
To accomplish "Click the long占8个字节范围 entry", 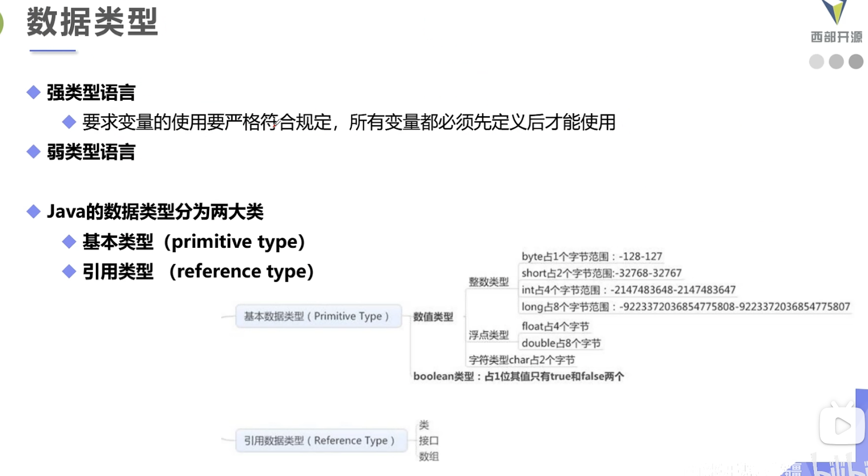I will tap(686, 306).
